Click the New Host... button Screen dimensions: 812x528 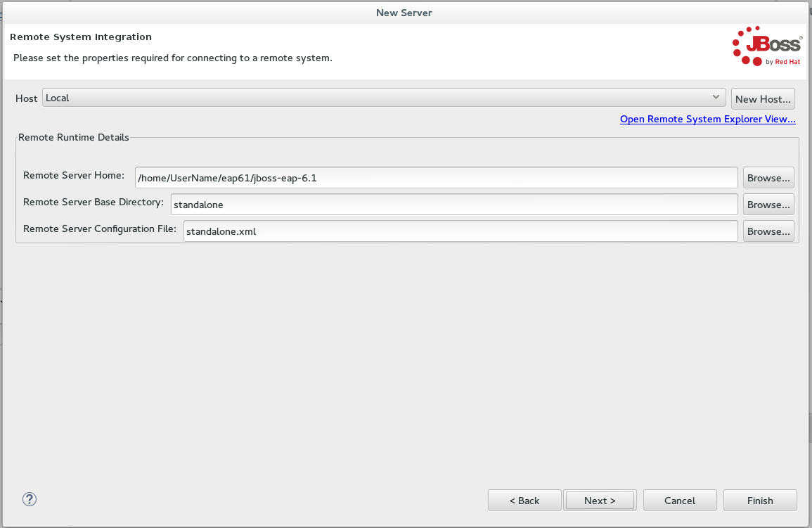(763, 99)
